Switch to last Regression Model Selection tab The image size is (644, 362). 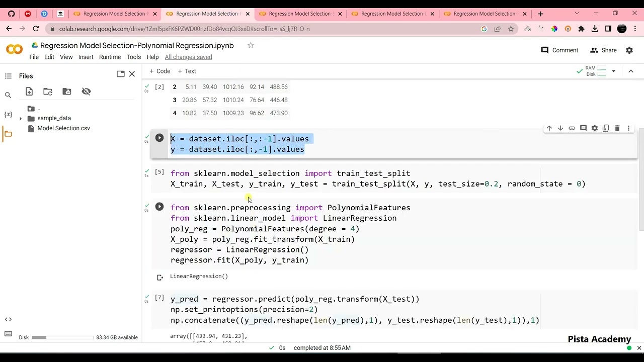tap(485, 14)
